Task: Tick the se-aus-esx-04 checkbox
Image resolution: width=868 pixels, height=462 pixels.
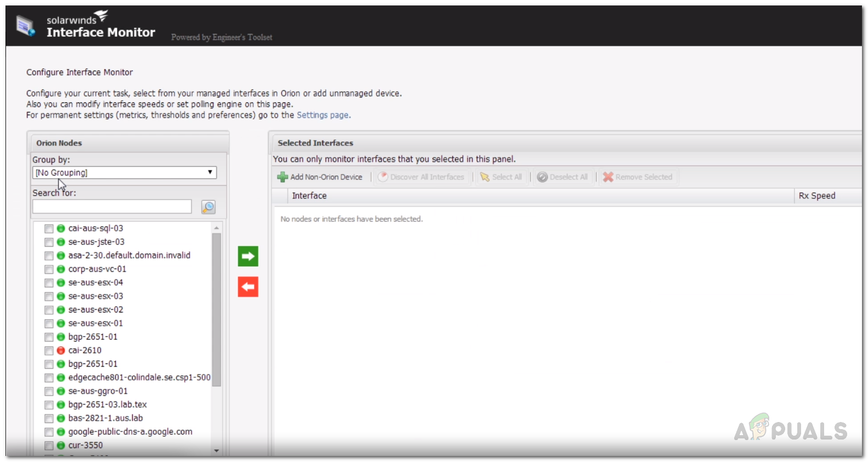Action: 49,283
